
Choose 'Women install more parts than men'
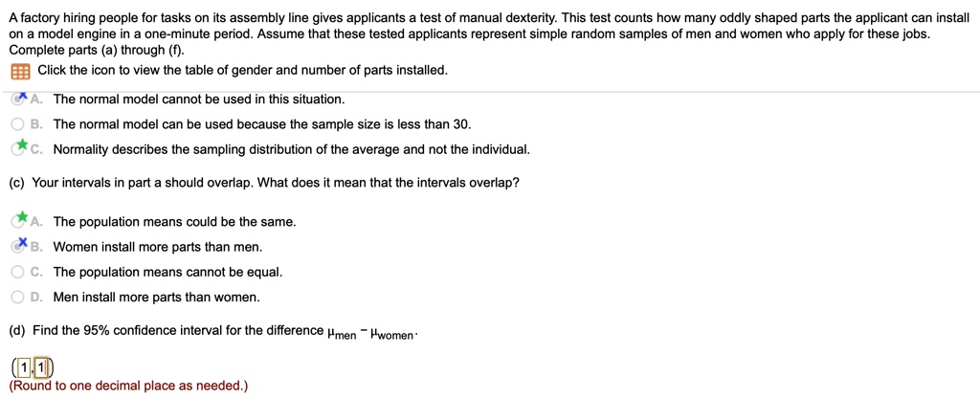(18, 247)
